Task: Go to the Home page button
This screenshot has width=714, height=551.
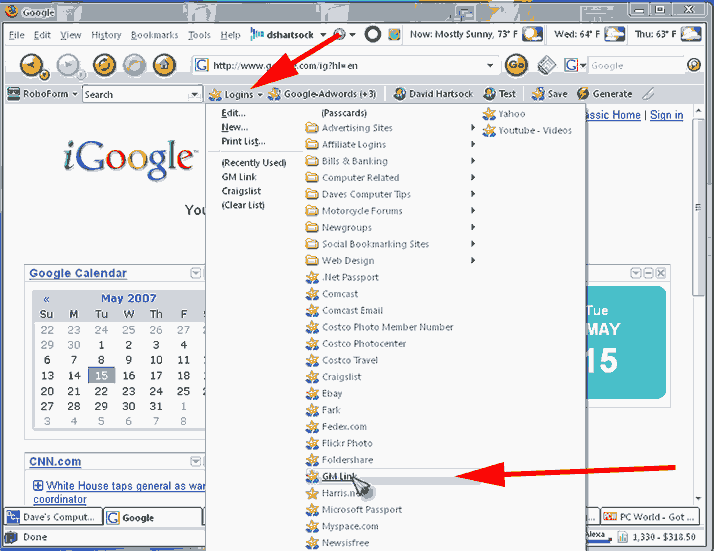Action: coord(164,66)
